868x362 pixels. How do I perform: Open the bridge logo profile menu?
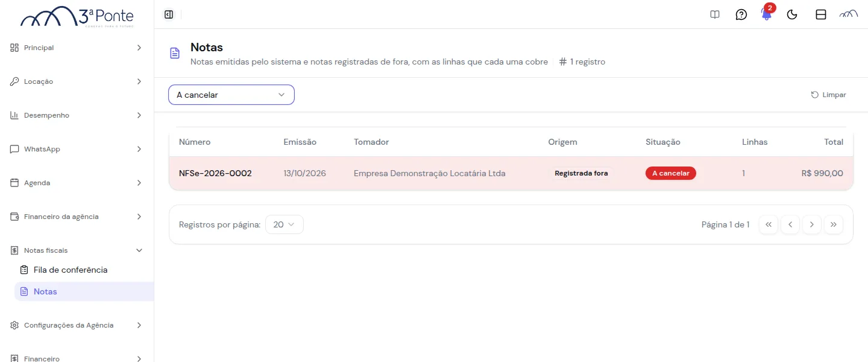tap(849, 14)
